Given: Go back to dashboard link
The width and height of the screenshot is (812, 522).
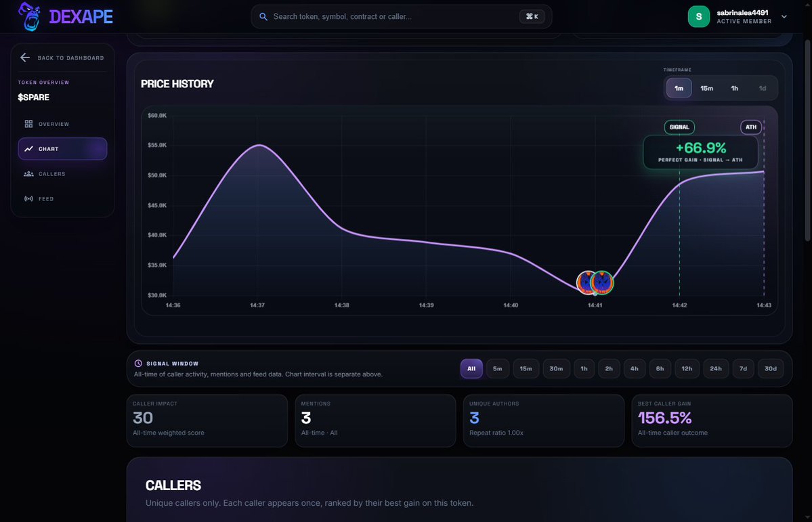Looking at the screenshot, I should click(x=62, y=58).
